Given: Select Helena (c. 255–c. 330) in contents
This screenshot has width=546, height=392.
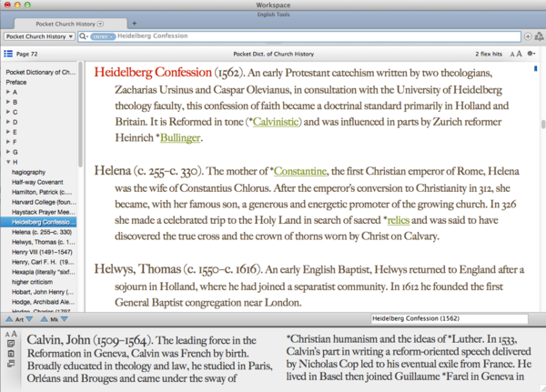Looking at the screenshot, I should (x=42, y=232).
